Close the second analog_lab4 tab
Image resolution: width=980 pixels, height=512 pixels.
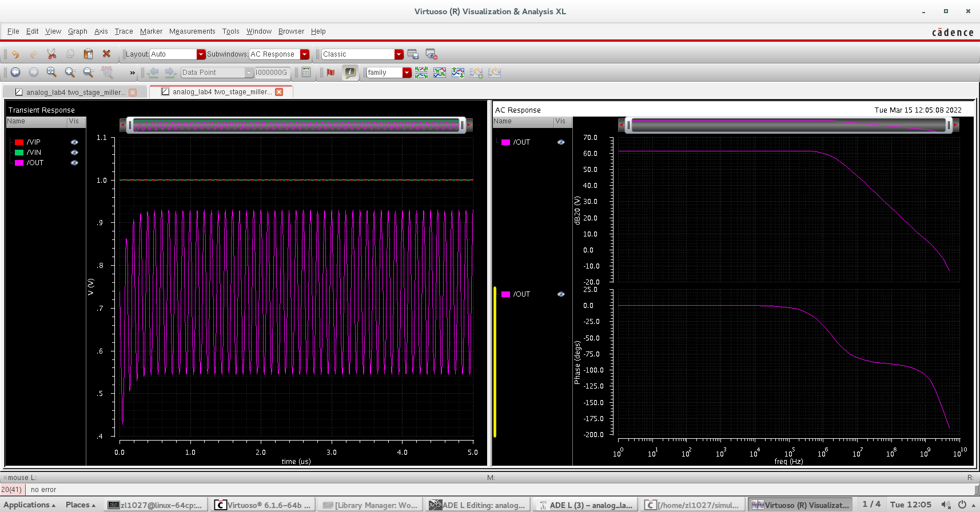279,92
